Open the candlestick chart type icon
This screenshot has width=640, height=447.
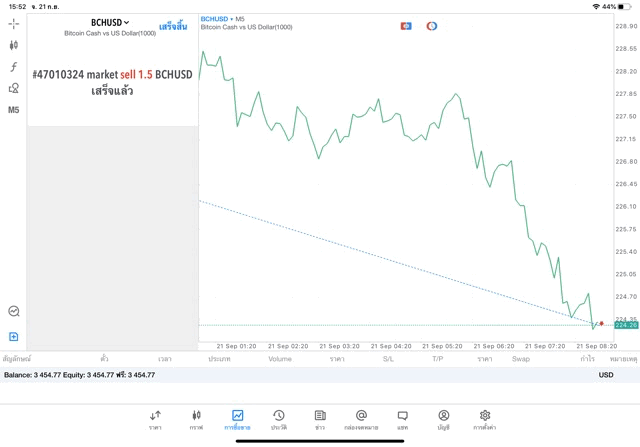click(x=14, y=45)
